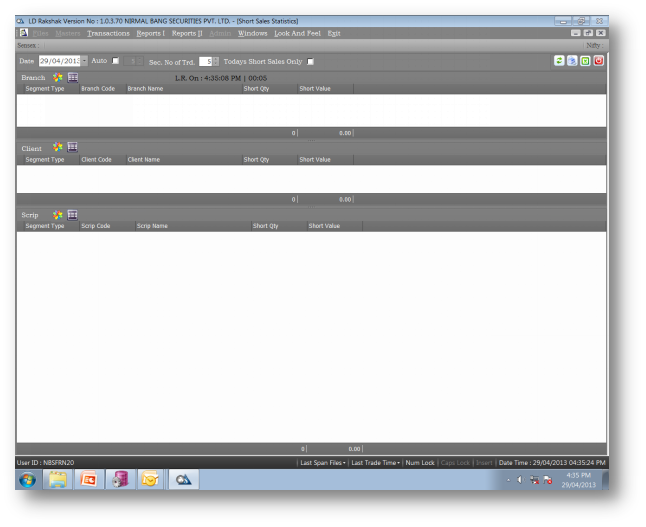Viewport: 646px width, 527px height.
Task: Click the green Excel export icon
Action: click(x=585, y=61)
